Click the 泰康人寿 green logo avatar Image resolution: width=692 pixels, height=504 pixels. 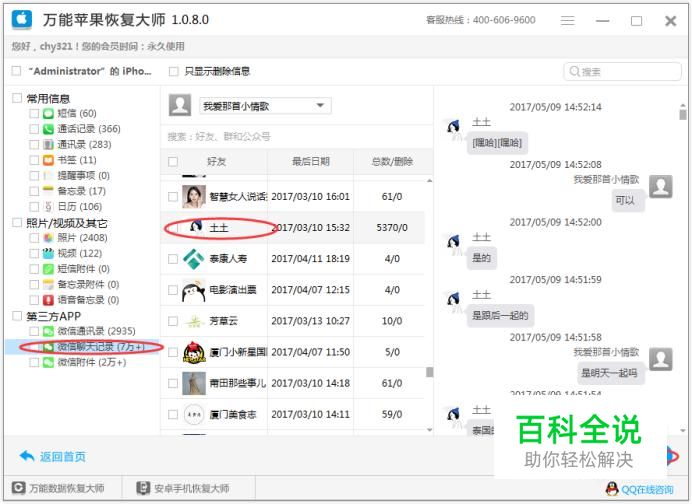coord(194,259)
